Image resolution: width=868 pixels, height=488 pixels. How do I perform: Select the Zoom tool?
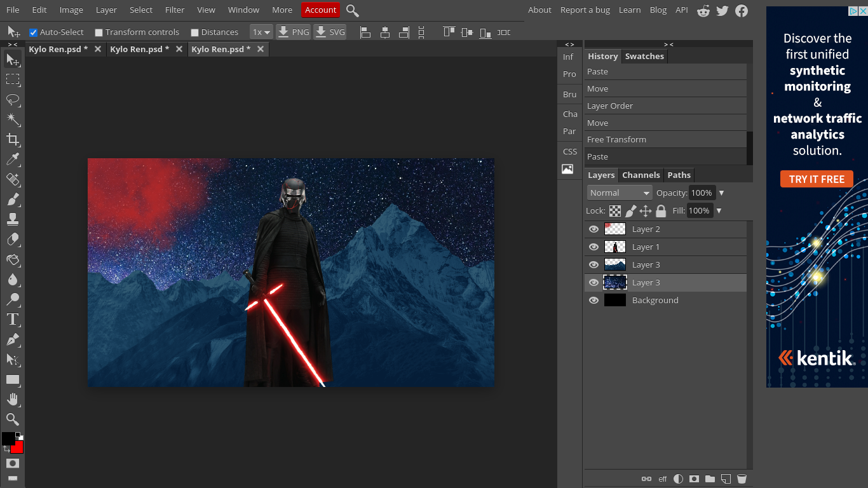(x=13, y=419)
